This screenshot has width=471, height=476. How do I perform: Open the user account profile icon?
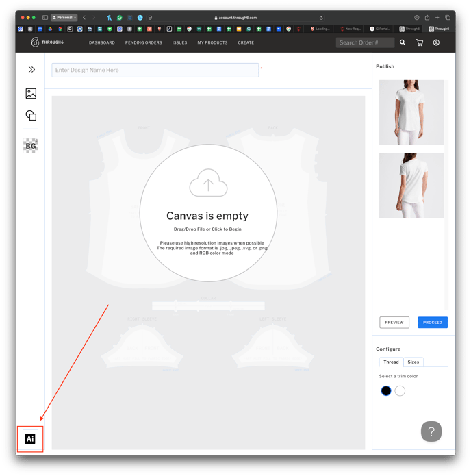[x=436, y=42]
